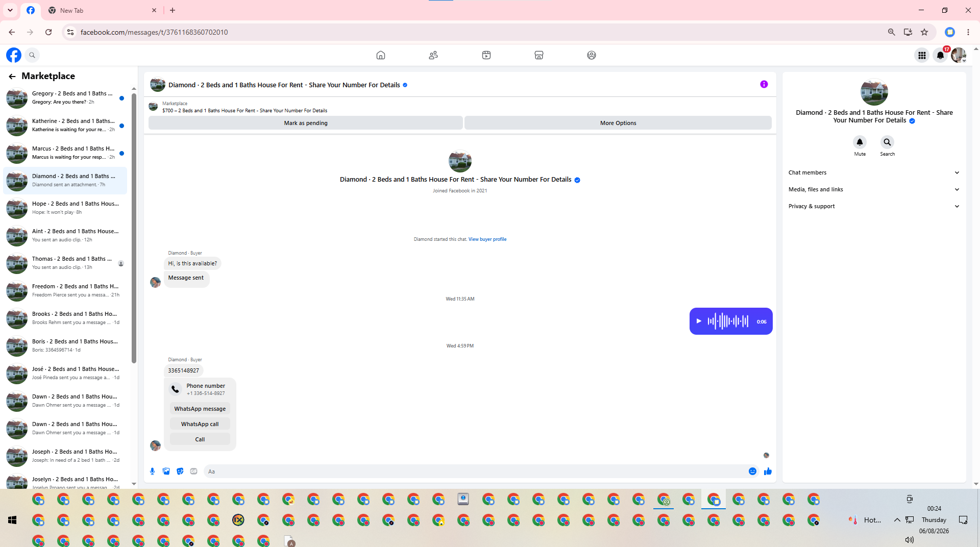Mute this conversation bell icon
980x547 pixels.
coord(860,142)
